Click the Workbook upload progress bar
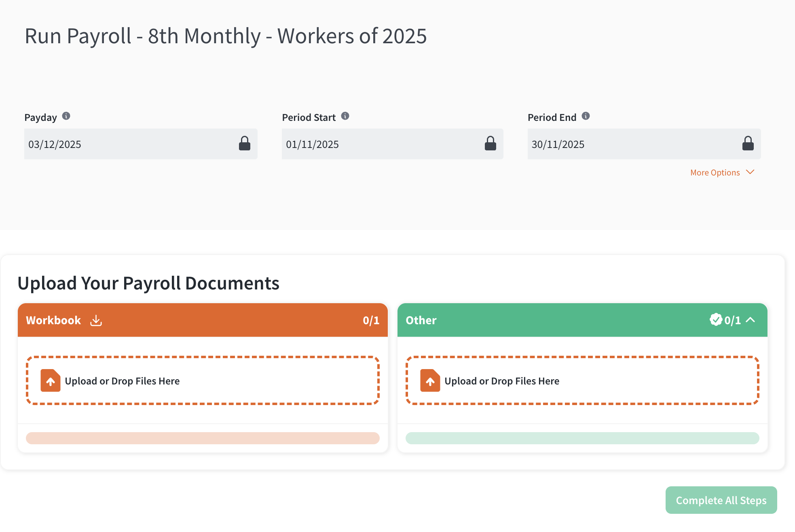 pyautogui.click(x=203, y=438)
